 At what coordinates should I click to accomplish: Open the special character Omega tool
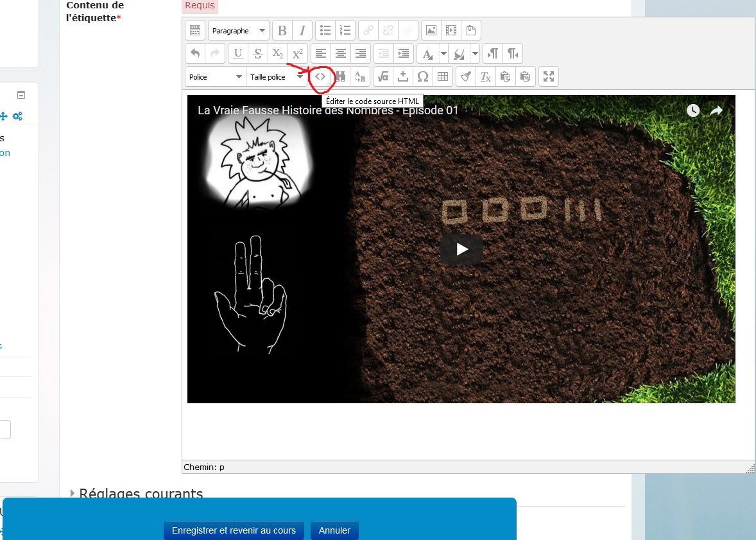click(x=423, y=76)
